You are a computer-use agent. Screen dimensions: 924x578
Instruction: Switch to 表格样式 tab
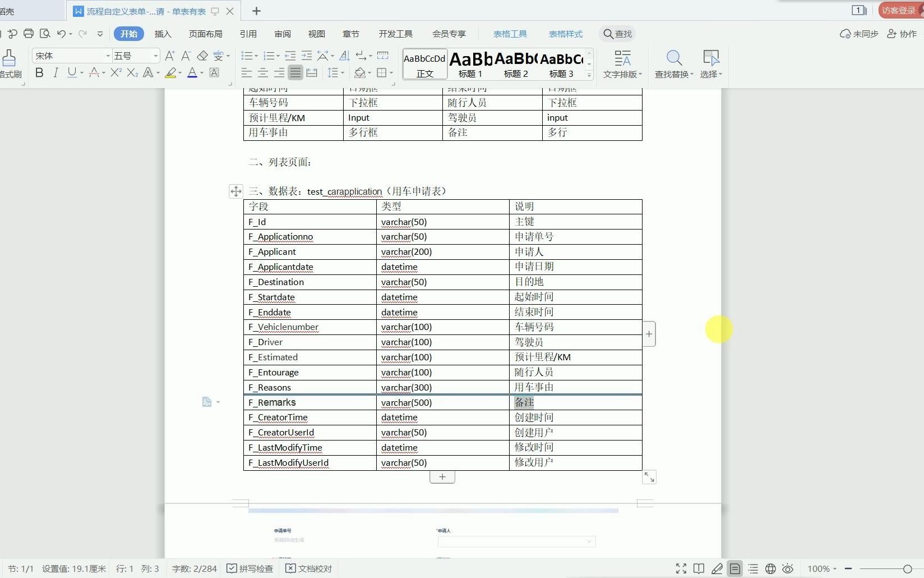(x=565, y=34)
